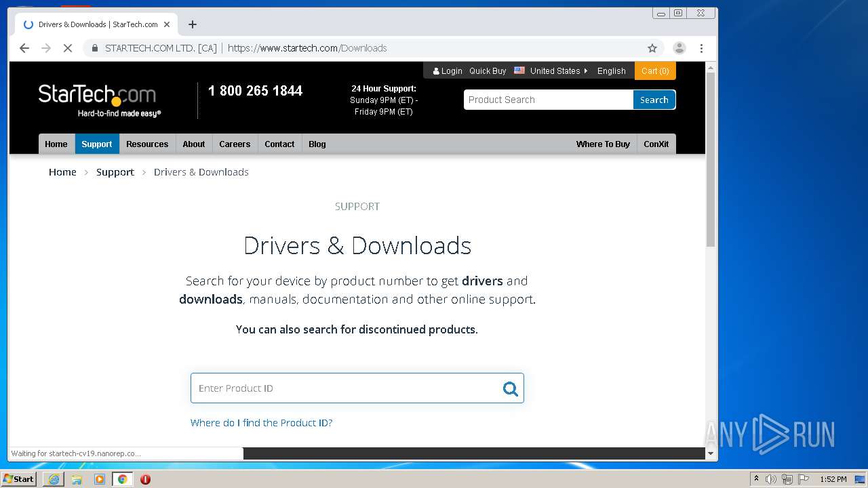
Task: Bookmark this page with the star icon
Action: pos(652,48)
